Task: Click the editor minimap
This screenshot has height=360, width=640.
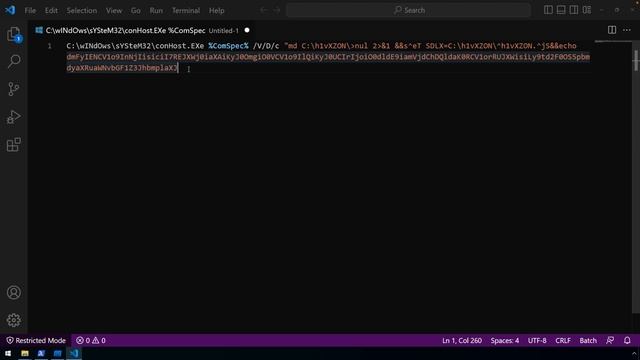Action: click(613, 42)
